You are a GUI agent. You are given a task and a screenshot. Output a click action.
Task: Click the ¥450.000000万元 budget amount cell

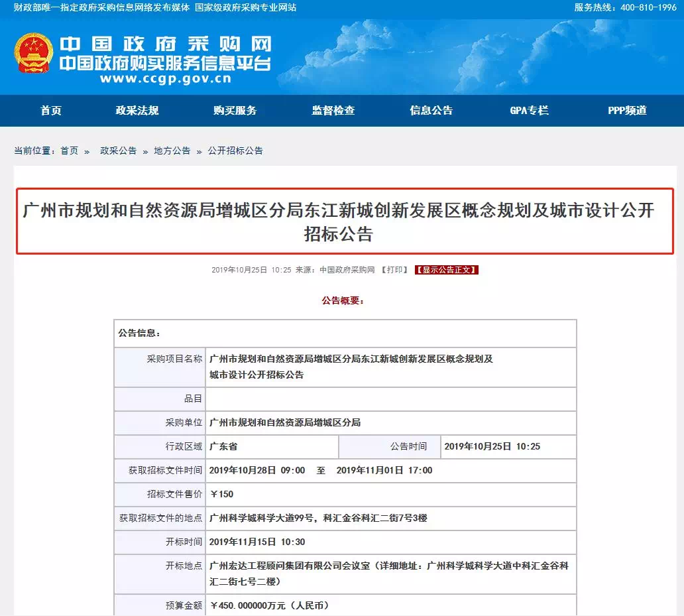coord(269,605)
